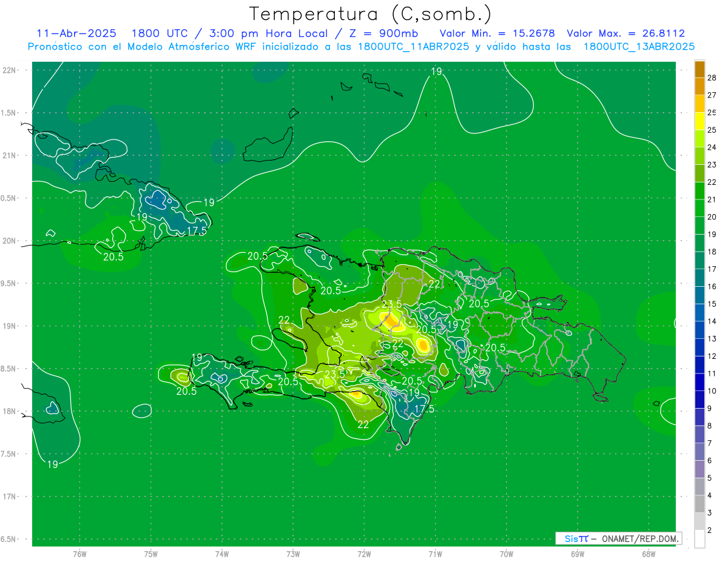Click the 'SisTT – ONAMET/REP.DOM.' credit box
Viewport: 728px width, 562px height.
618,538
